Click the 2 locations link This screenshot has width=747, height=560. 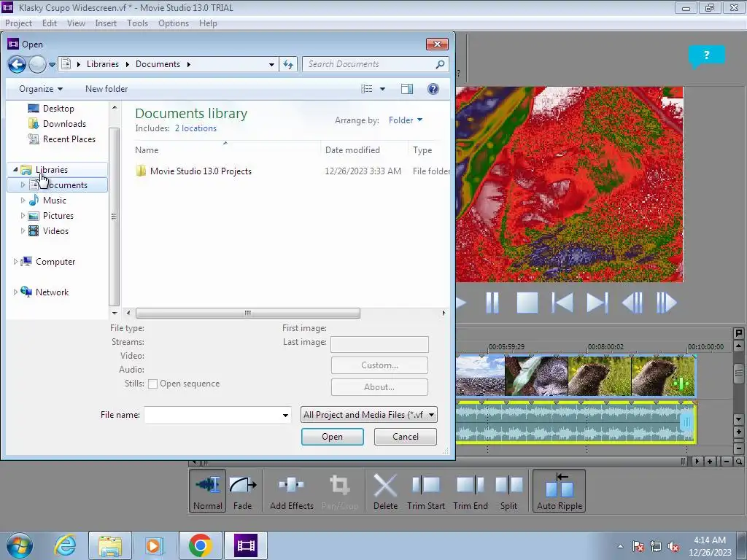coord(196,128)
